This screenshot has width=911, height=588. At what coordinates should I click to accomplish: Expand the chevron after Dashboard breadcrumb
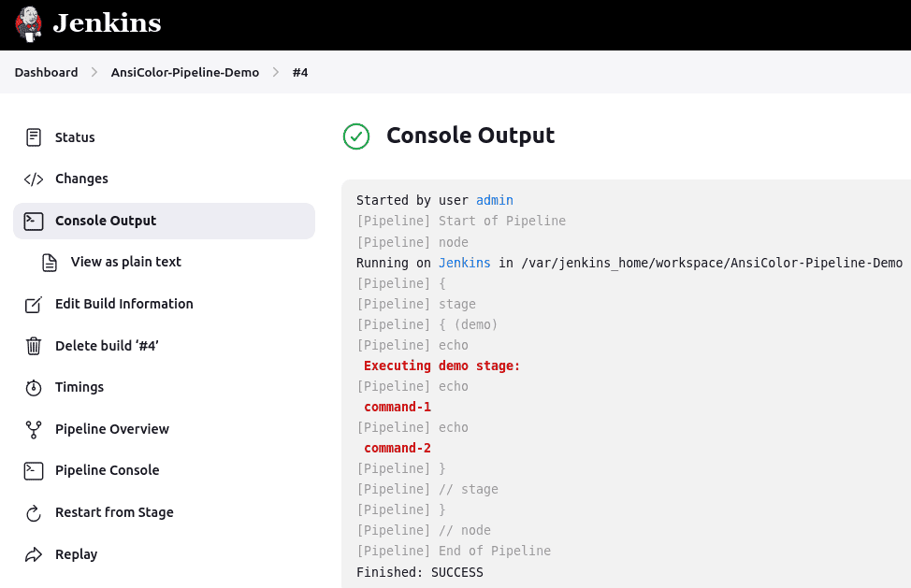tap(94, 73)
